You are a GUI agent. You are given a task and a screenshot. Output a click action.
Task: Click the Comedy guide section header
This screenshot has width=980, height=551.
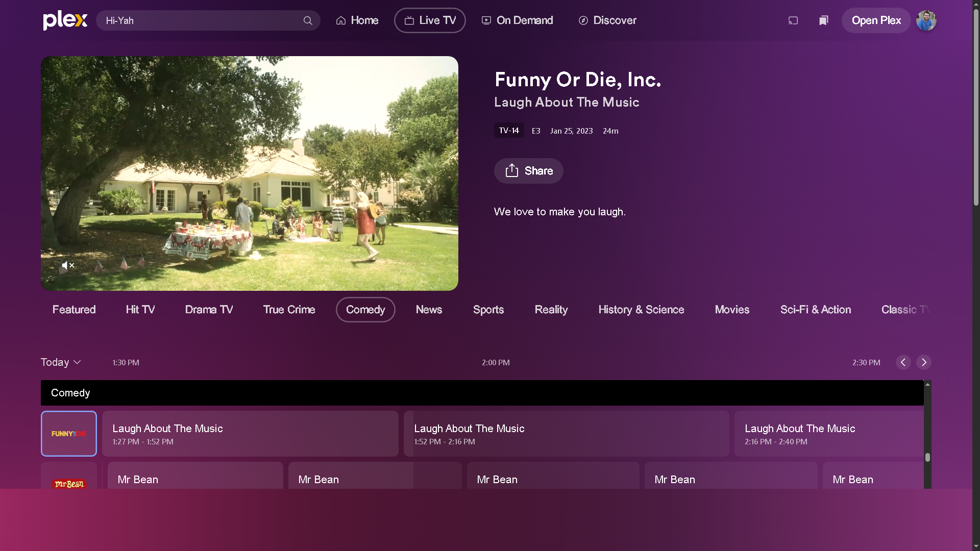(x=482, y=393)
